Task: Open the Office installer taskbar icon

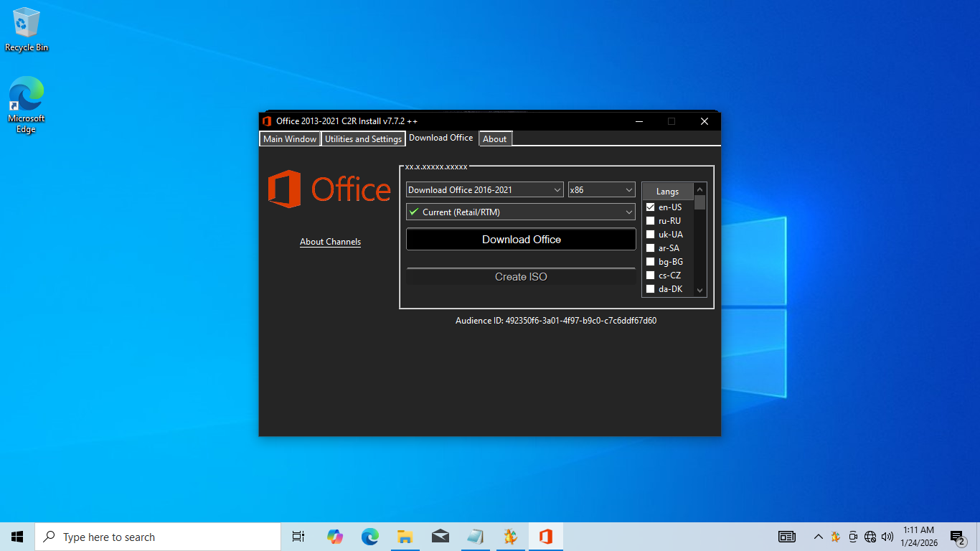Action: 545,537
